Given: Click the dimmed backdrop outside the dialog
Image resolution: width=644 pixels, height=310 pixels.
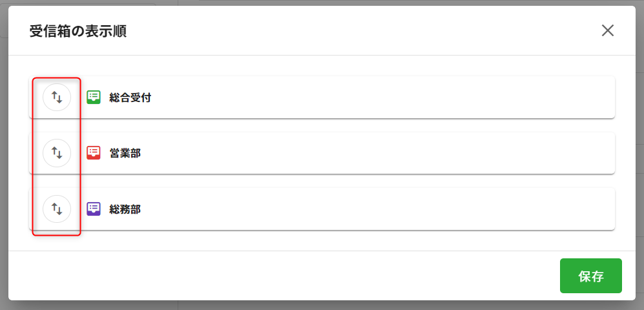Looking at the screenshot, I should [323, 305].
